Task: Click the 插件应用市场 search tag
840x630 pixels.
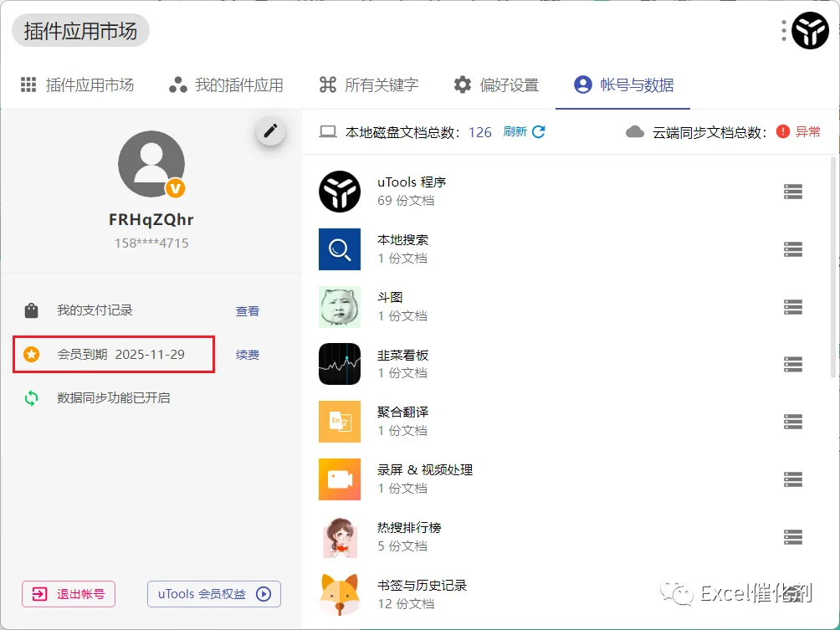Action: click(80, 30)
